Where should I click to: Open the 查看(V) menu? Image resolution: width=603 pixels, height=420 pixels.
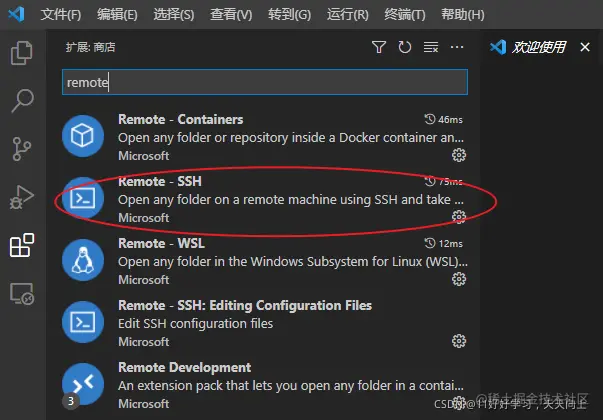231,15
